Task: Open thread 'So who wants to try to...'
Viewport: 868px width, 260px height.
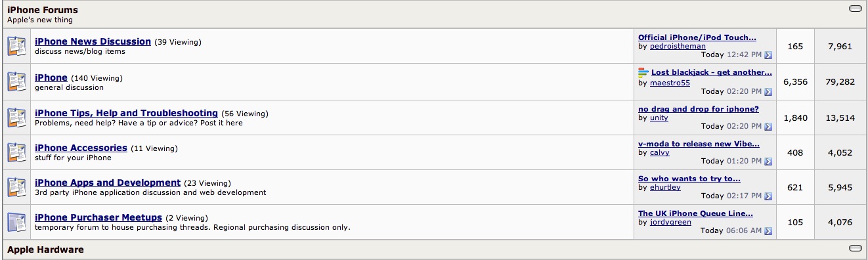Action: coord(689,179)
